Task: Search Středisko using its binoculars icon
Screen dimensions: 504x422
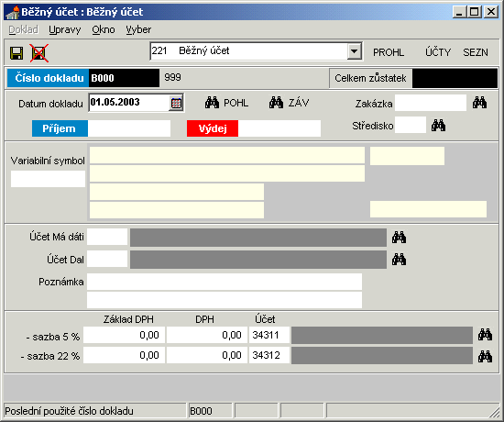Action: (438, 125)
